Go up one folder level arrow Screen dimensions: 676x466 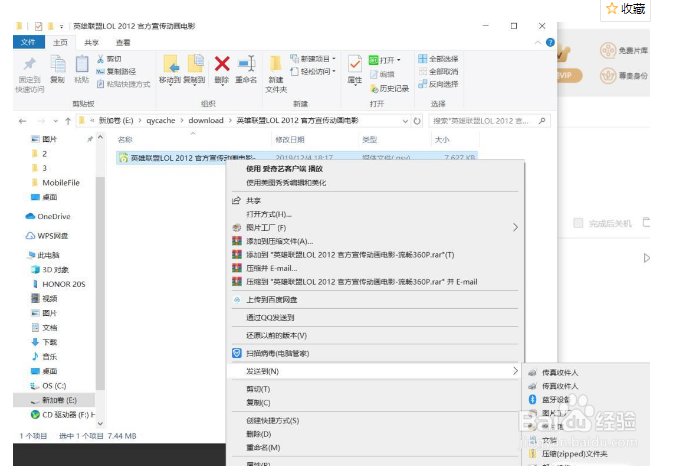click(68, 121)
